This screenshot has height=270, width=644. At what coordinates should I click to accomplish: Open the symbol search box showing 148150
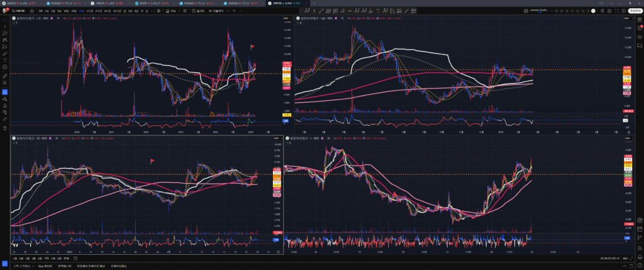click(19, 11)
